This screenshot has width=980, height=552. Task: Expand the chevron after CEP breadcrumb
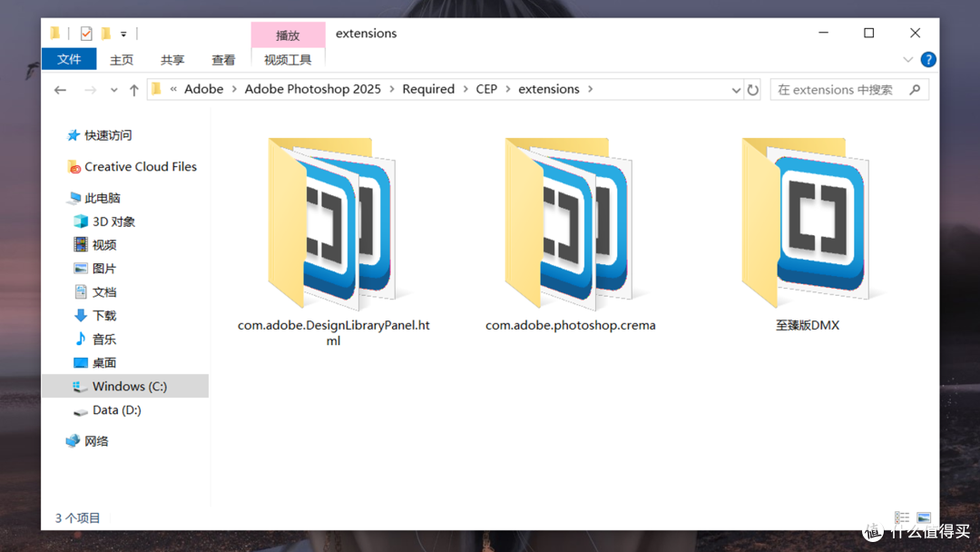(508, 89)
